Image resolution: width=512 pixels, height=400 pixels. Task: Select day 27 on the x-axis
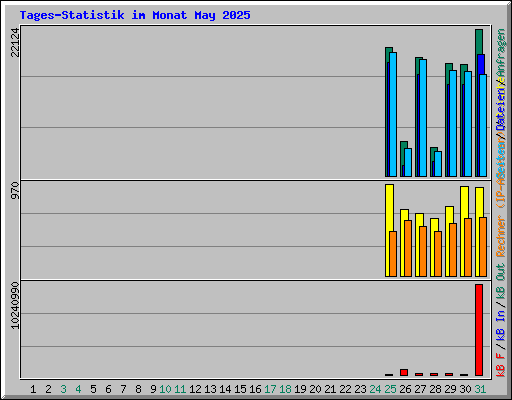click(420, 389)
